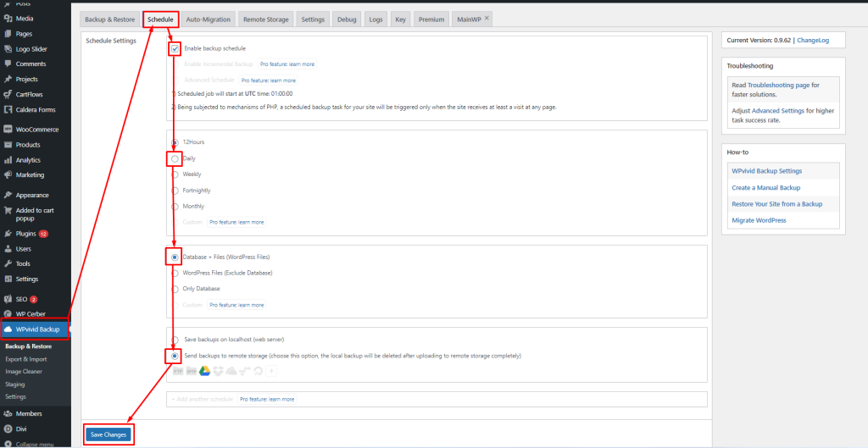Open Restore Your Site from a Backup guide

pyautogui.click(x=776, y=204)
